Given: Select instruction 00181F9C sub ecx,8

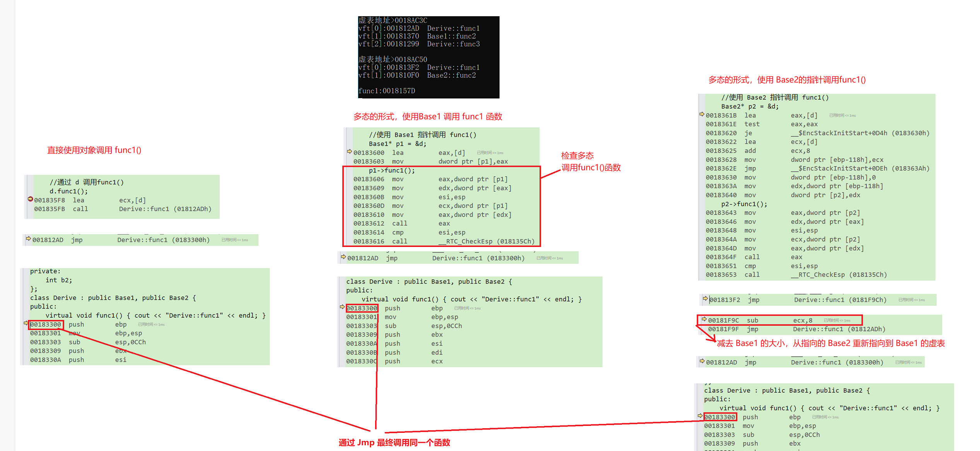Looking at the screenshot, I should click(x=760, y=320).
